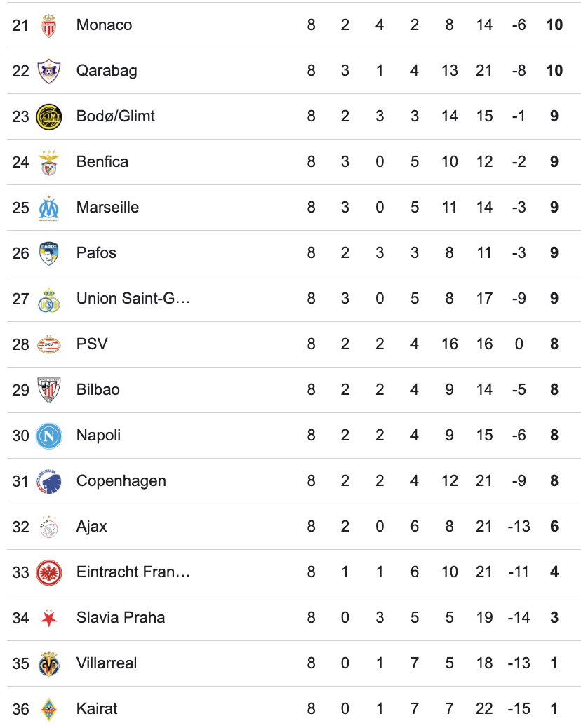The width and height of the screenshot is (581, 728).
Task: Click Monaco's rank number 21
Action: (21, 25)
